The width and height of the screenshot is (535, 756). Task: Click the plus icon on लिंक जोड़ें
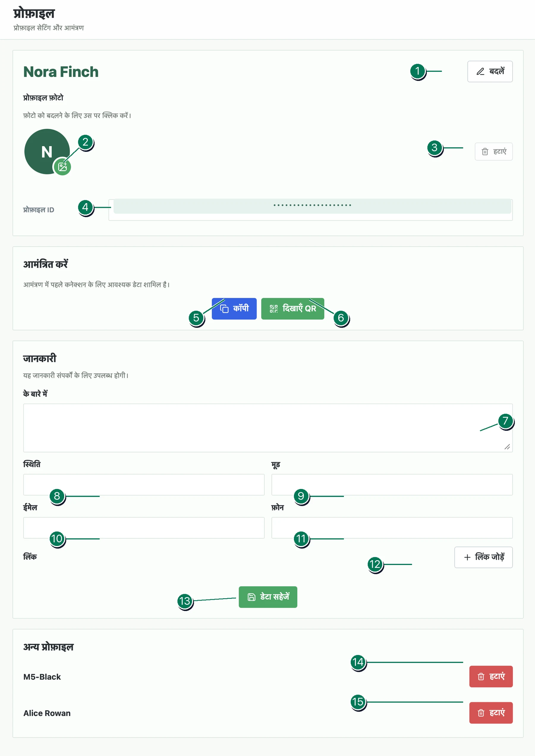click(467, 557)
